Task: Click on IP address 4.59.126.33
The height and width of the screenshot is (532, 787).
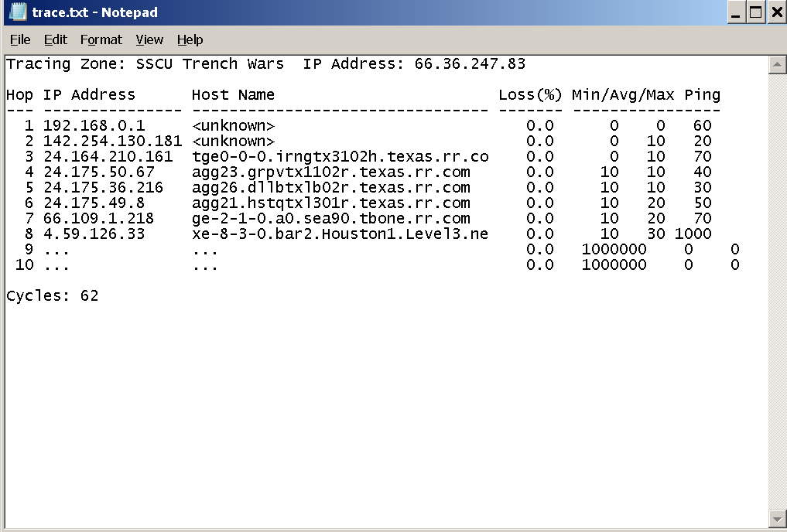Action: (94, 234)
